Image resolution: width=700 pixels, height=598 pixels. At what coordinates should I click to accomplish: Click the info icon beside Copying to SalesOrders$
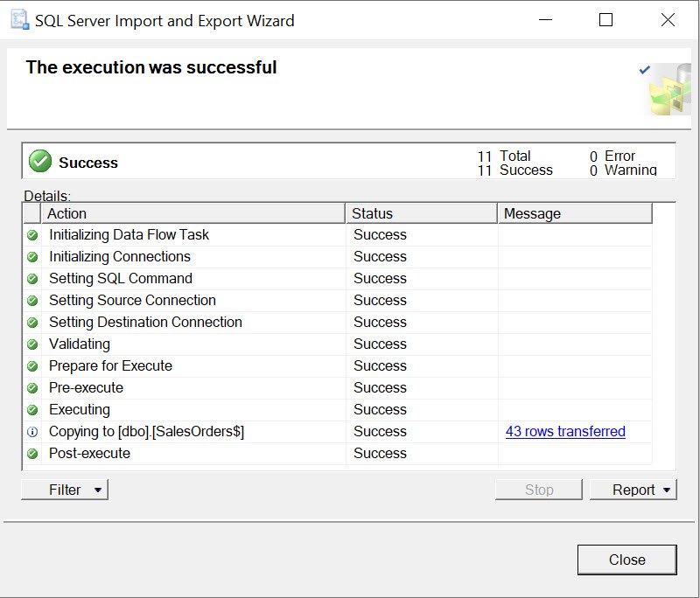(x=32, y=431)
